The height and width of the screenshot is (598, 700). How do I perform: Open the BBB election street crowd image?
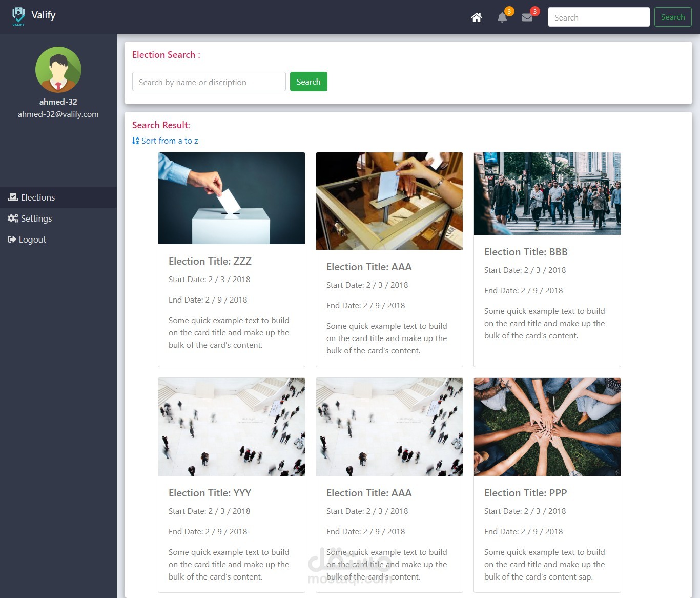(547, 193)
